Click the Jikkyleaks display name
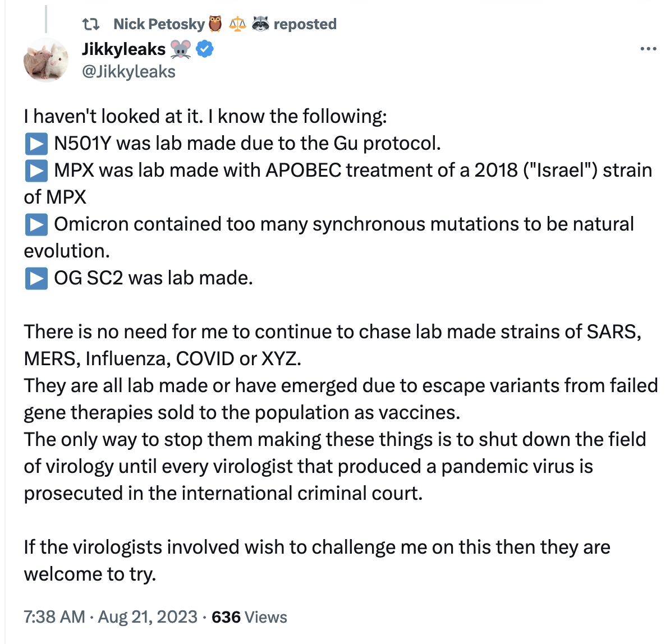Viewport: 670px width, 644px height. tap(123, 49)
